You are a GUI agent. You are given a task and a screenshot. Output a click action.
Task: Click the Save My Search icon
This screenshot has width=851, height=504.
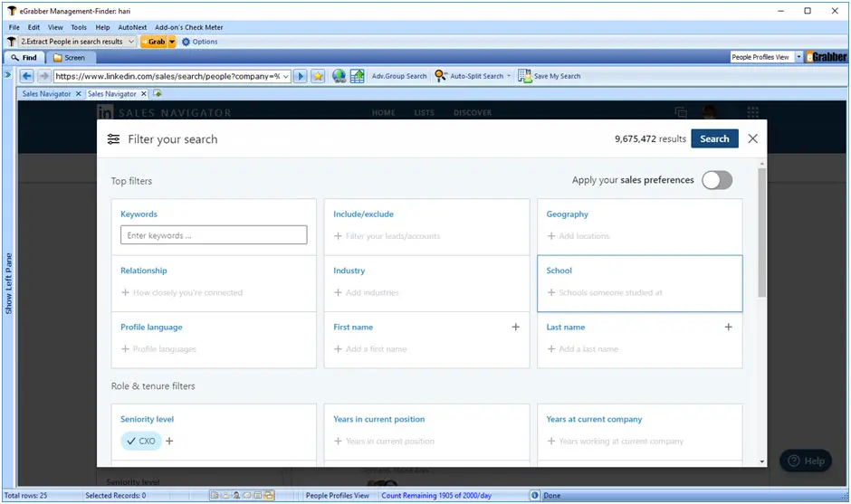click(x=524, y=76)
